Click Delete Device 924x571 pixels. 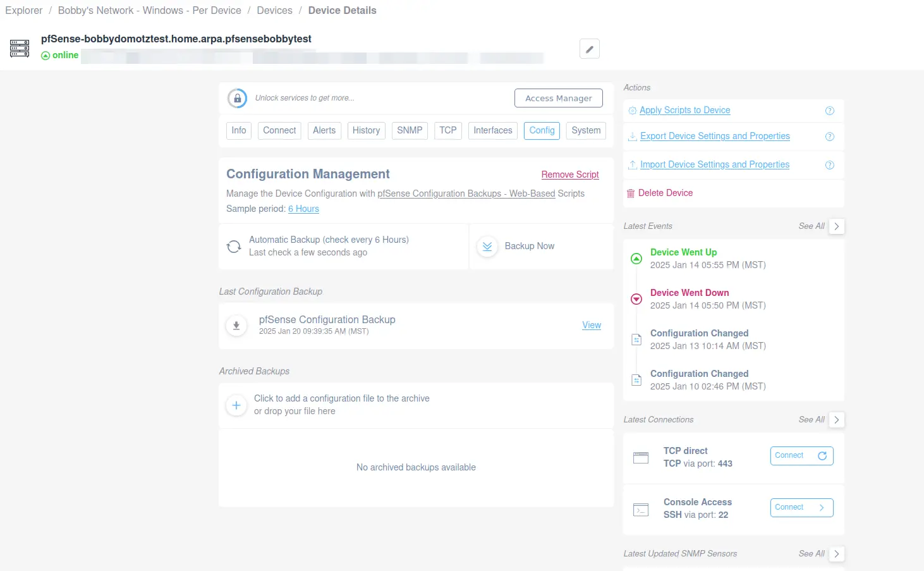click(x=666, y=193)
